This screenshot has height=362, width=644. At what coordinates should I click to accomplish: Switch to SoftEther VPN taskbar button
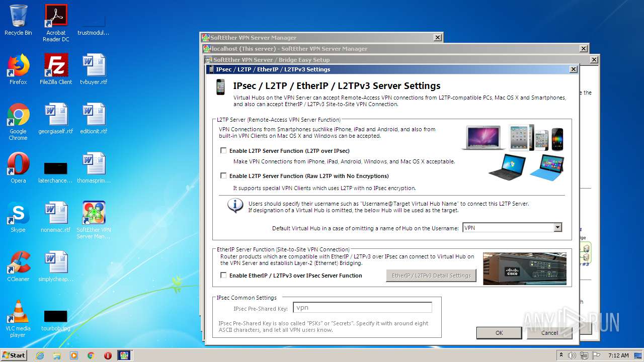(x=124, y=355)
